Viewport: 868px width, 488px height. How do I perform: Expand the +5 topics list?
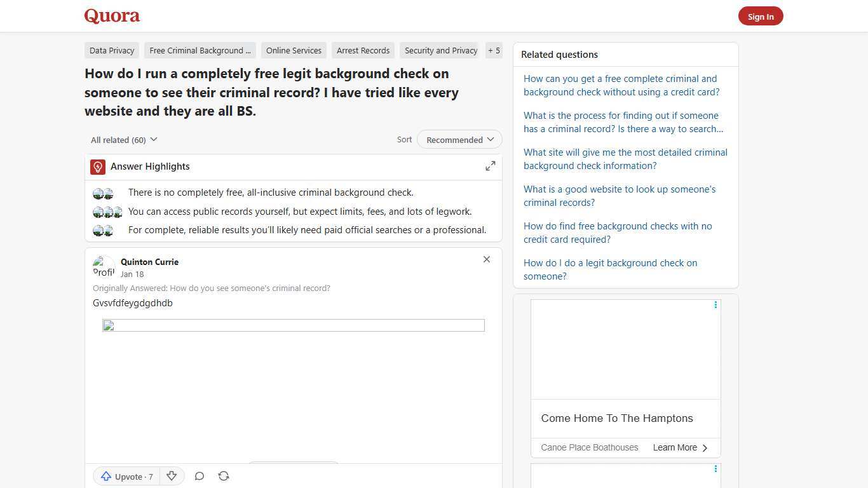pyautogui.click(x=494, y=50)
